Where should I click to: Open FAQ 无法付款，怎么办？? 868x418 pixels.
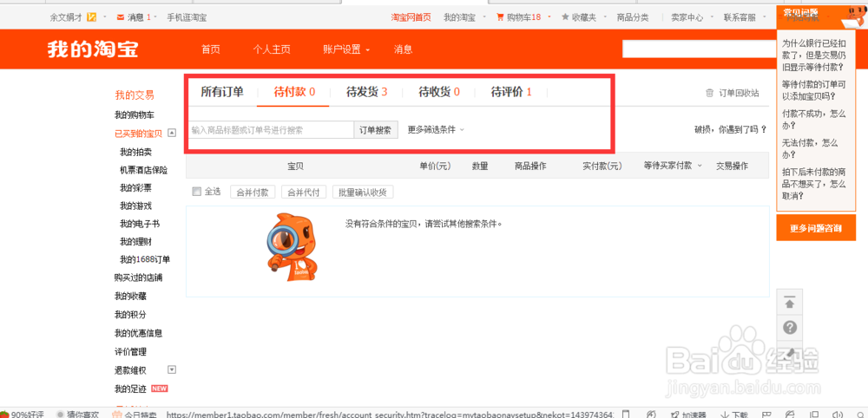(810, 148)
